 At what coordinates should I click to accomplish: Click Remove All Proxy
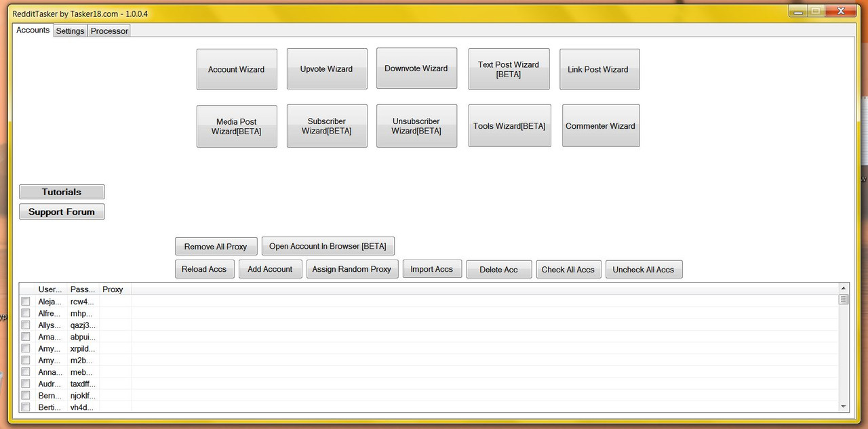[216, 246]
